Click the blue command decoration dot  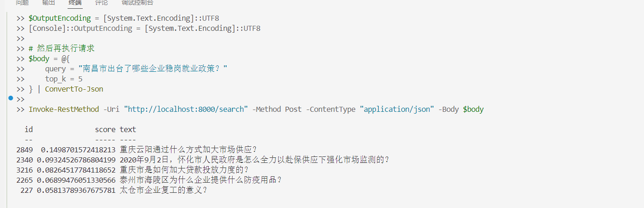pos(11,98)
